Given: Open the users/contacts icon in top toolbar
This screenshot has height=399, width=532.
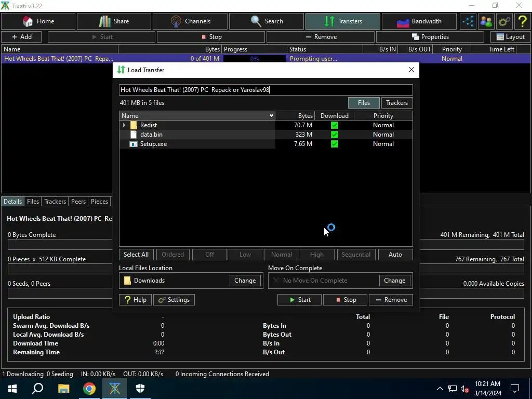Looking at the screenshot, I should [x=486, y=21].
